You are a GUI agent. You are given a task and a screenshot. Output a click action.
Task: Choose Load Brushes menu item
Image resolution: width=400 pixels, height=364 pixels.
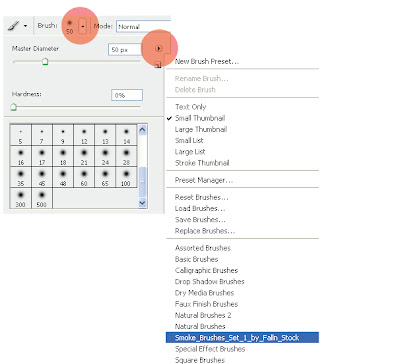200,208
